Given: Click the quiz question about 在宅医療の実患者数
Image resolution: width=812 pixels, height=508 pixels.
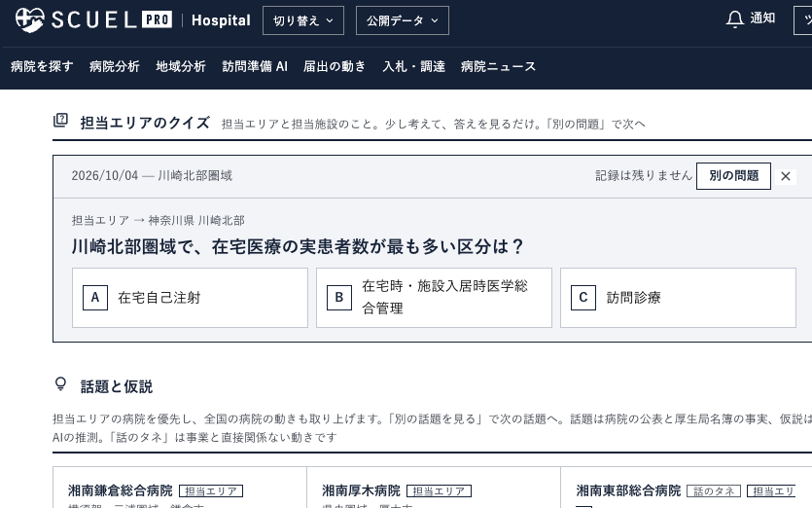Looking at the screenshot, I should pyautogui.click(x=298, y=246).
